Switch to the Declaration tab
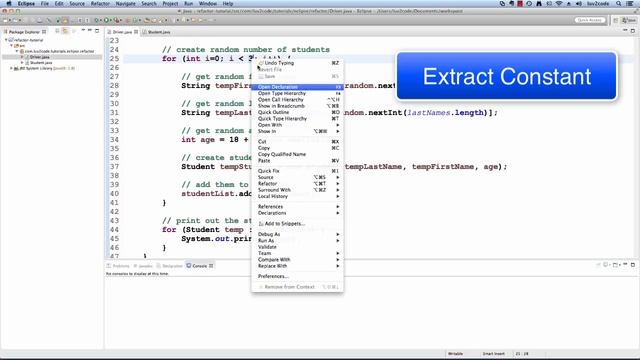Image resolution: width=640 pixels, height=360 pixels. 169,266
